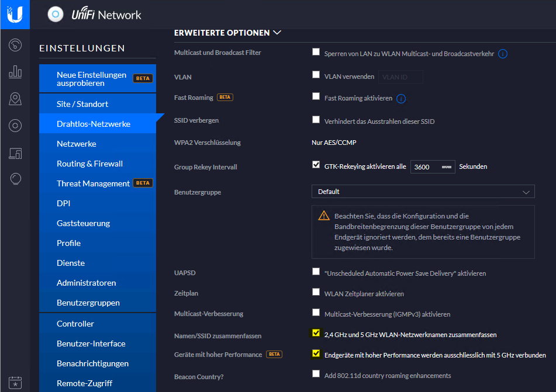Open Gaststeuerung in settings menu
Screen dimensions: 556x392
click(x=83, y=223)
